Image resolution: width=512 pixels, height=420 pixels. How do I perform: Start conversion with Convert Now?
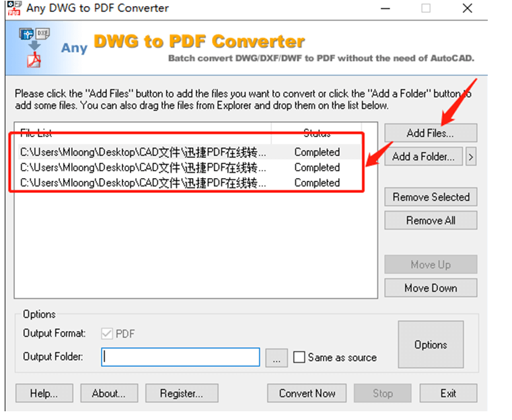pos(307,393)
